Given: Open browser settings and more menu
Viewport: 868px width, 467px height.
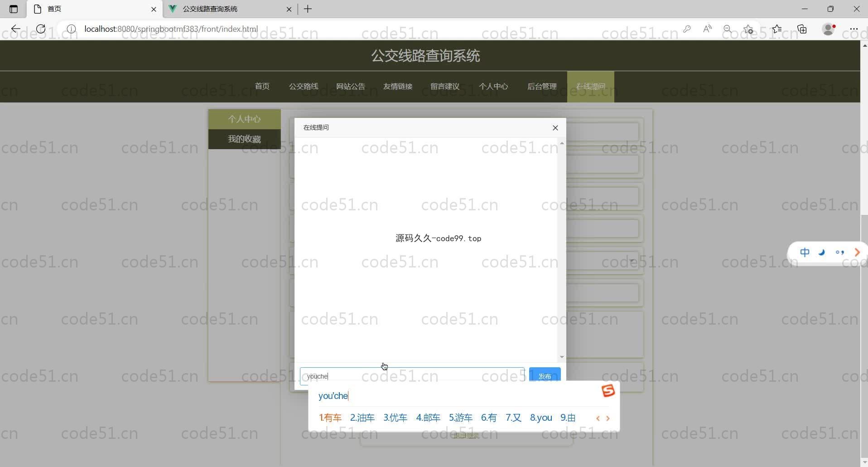Looking at the screenshot, I should pyautogui.click(x=854, y=29).
